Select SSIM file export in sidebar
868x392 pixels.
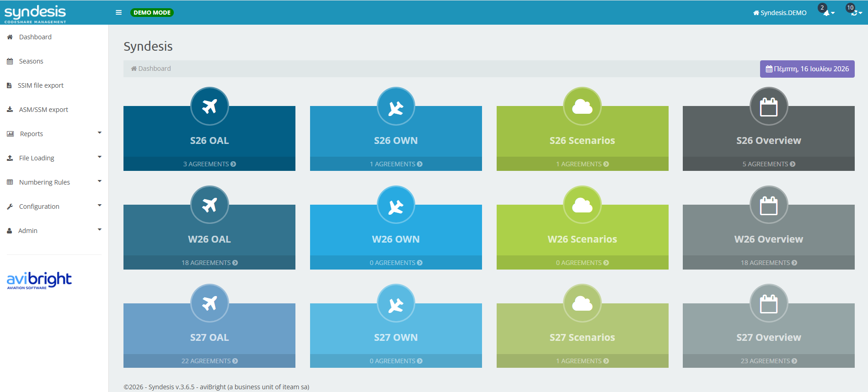click(54, 85)
